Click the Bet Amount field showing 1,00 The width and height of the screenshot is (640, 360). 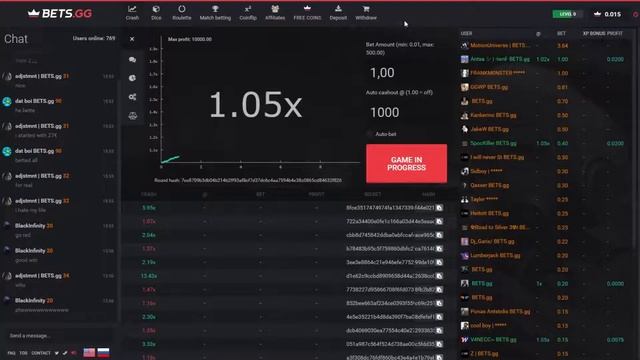pyautogui.click(x=406, y=73)
